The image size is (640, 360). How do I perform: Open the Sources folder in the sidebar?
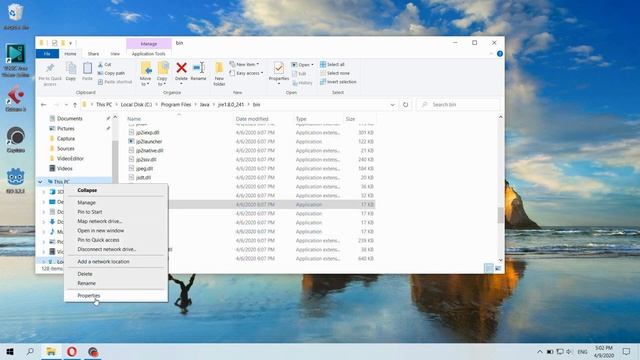(66, 149)
